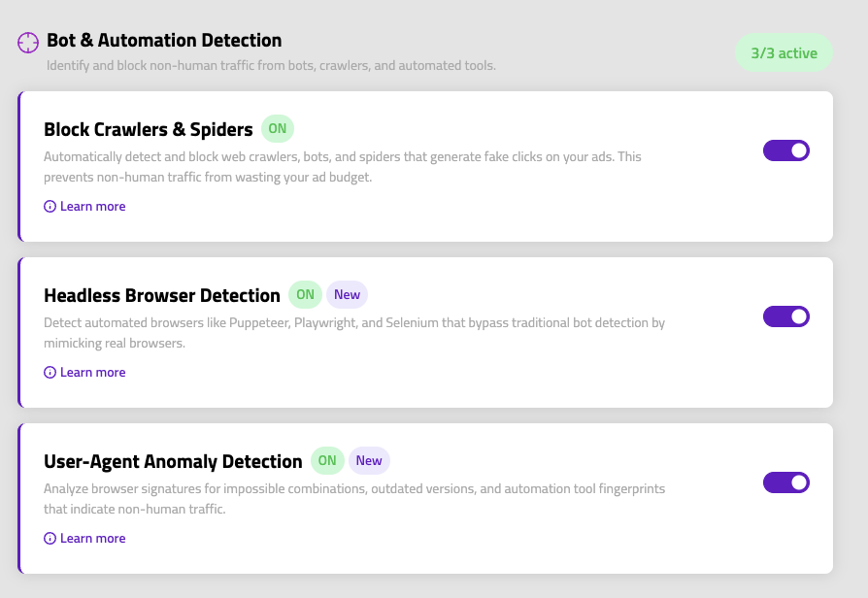Click the New badge on Headless Browser Detection
868x598 pixels.
(347, 294)
